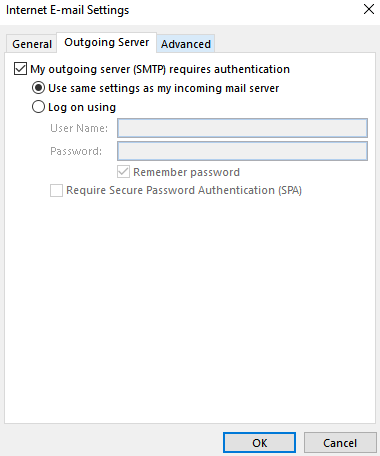Choose the 'Log on using' radio button
This screenshot has height=456, width=380.
[38, 107]
